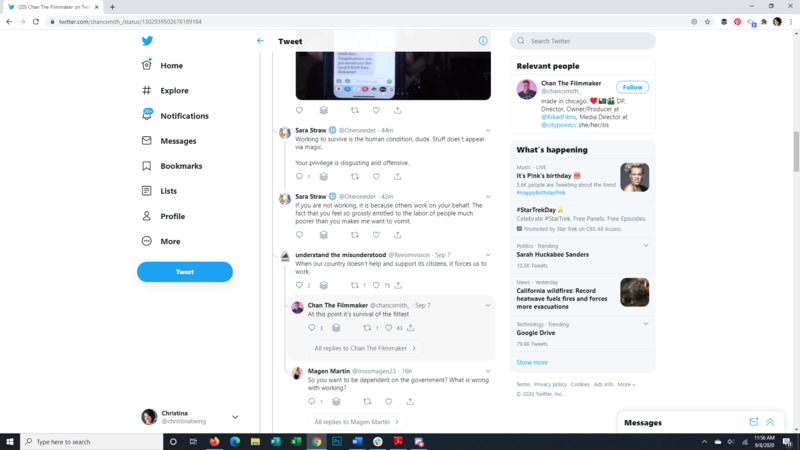The height and width of the screenshot is (450, 800).
Task: Open new message compose icon in Messages drawer
Action: pos(754,422)
